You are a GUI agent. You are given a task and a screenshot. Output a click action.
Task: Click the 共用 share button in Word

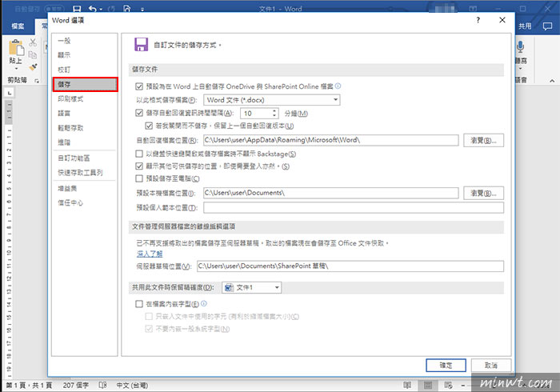pyautogui.click(x=525, y=26)
